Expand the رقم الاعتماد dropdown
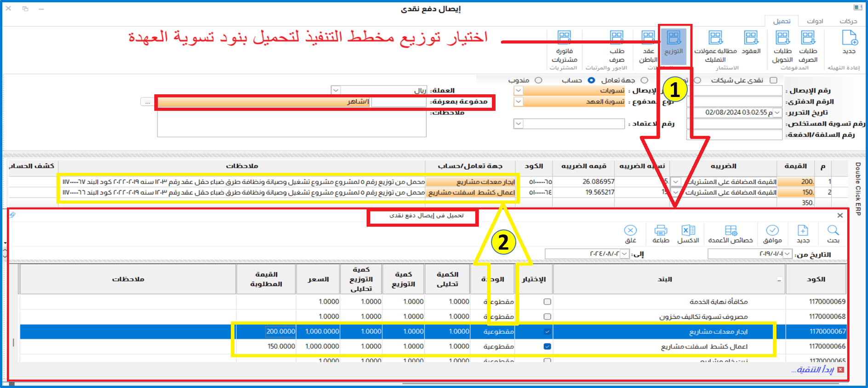The height and width of the screenshot is (388, 868). click(518, 124)
